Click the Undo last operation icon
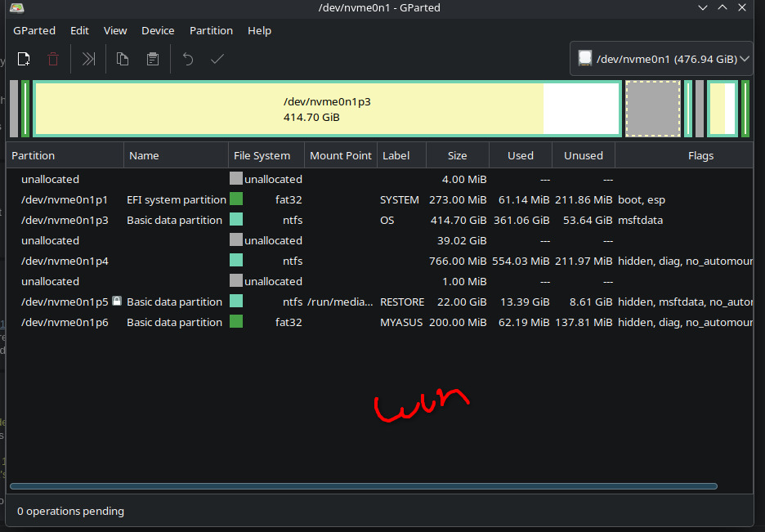765x532 pixels. pos(188,59)
